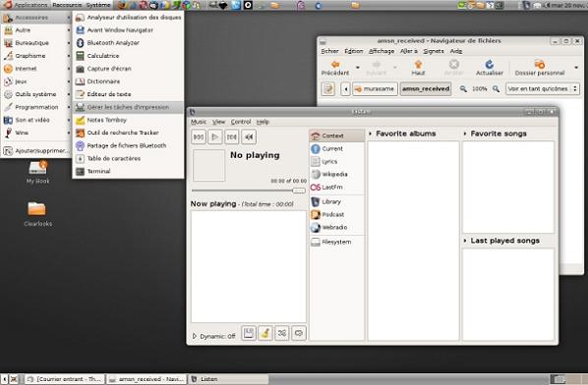Select the murasame path button
Viewport: 588px width, 385px height.
[375, 89]
